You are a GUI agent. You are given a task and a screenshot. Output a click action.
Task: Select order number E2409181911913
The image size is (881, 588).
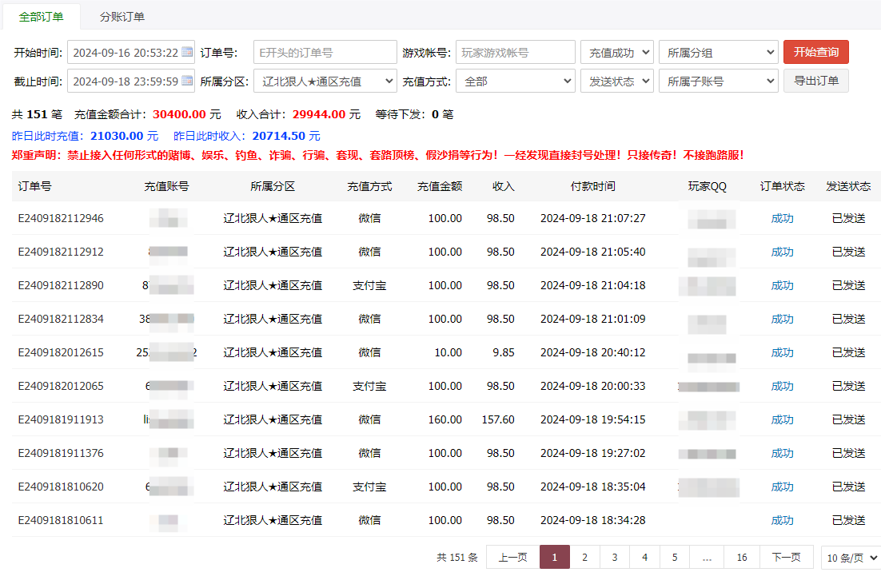(x=61, y=419)
